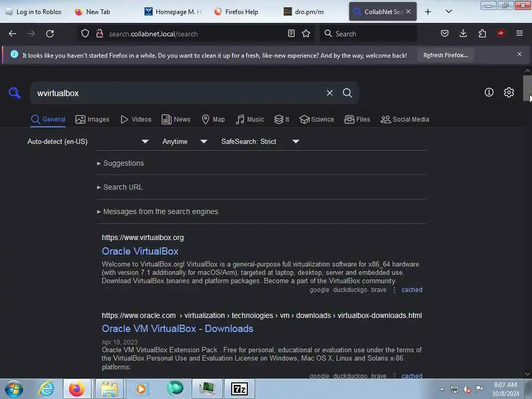The height and width of the screenshot is (399, 532).
Task: Select the News search category
Action: (176, 119)
